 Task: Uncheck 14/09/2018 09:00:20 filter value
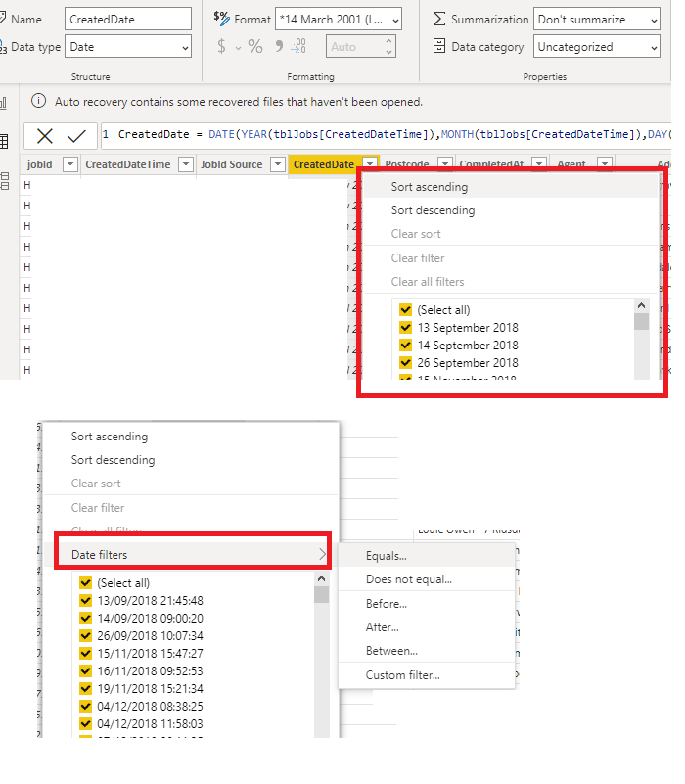click(85, 618)
